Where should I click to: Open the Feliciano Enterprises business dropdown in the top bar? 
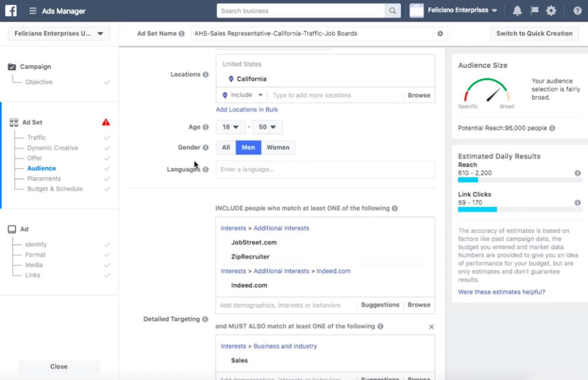[463, 10]
